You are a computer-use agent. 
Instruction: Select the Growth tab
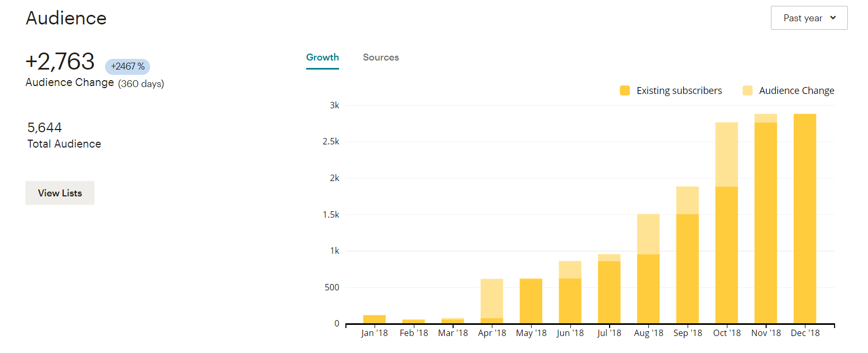[322, 57]
